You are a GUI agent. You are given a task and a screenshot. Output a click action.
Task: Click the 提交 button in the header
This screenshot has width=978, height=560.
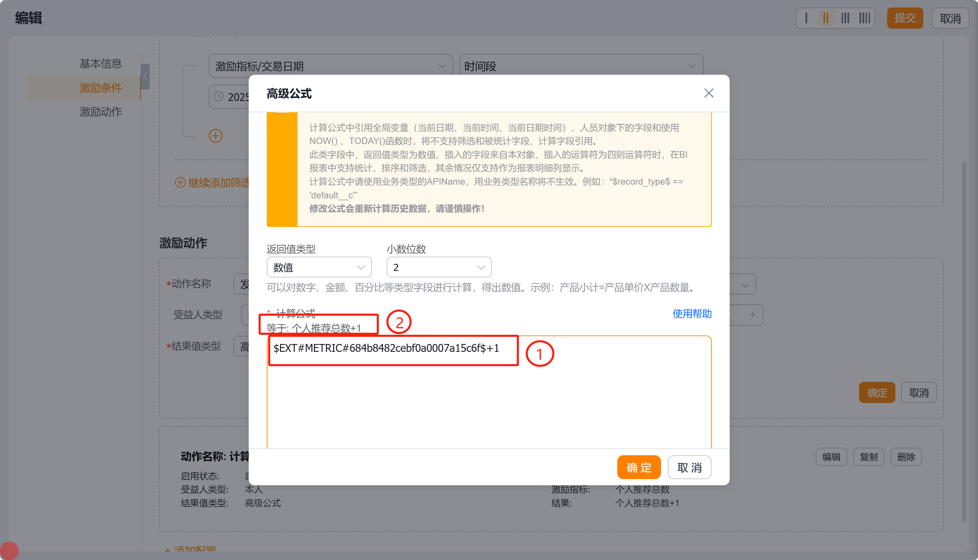(905, 18)
